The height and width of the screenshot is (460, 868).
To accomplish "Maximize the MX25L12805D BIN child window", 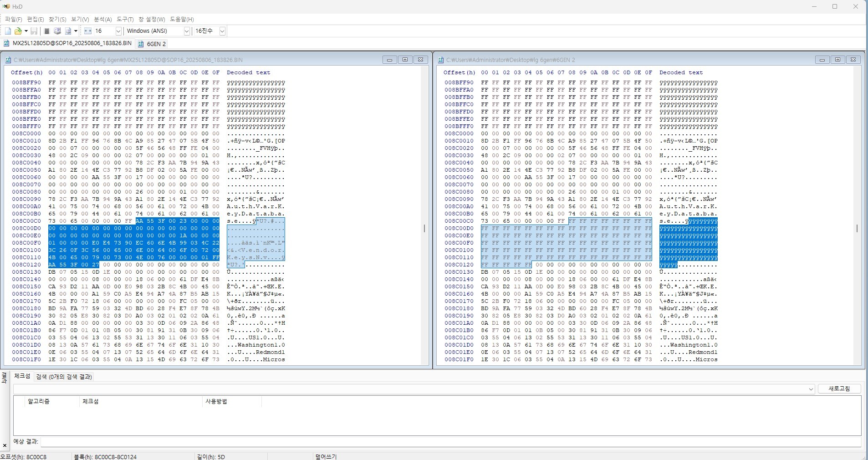I will tap(405, 60).
